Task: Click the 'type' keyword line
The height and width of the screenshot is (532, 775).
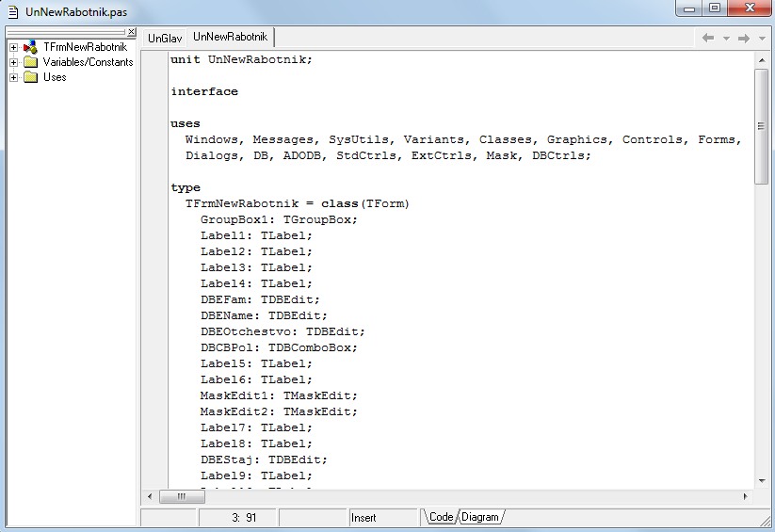Action: coord(186,188)
